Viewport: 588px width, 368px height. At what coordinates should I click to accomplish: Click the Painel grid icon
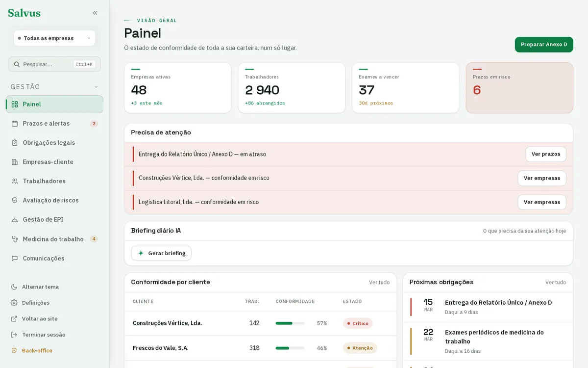(15, 104)
